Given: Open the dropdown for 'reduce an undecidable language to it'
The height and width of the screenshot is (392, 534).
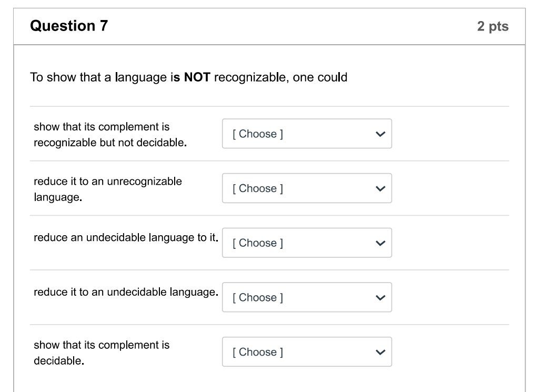Looking at the screenshot, I should click(x=307, y=243).
